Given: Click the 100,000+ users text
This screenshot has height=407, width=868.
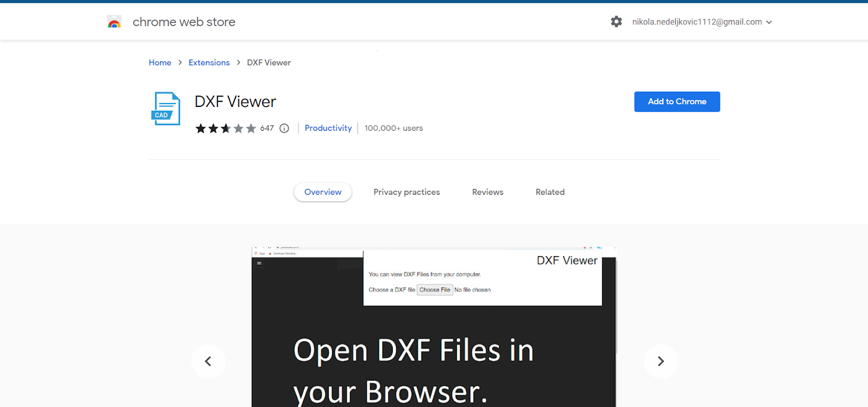Looking at the screenshot, I should click(x=394, y=128).
